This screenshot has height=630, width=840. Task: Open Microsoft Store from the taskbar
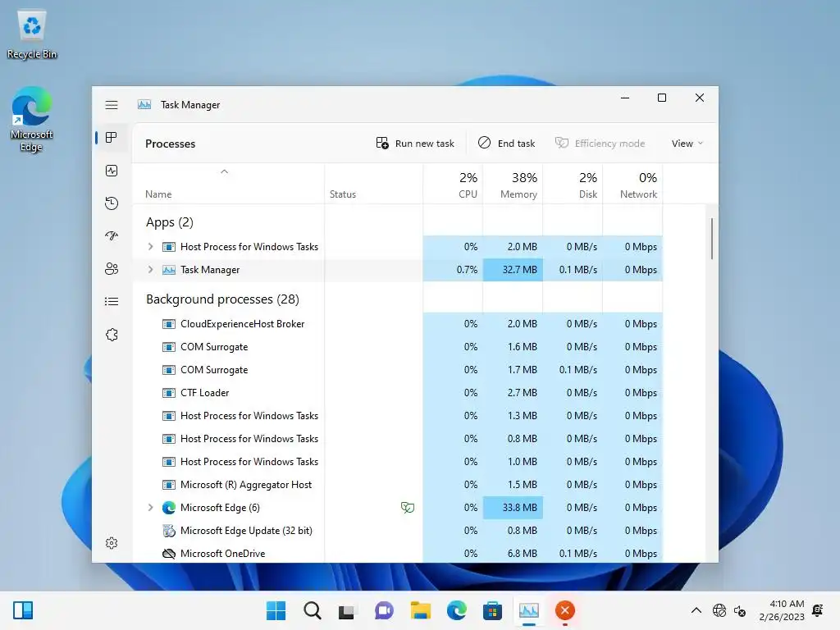[x=492, y=610]
